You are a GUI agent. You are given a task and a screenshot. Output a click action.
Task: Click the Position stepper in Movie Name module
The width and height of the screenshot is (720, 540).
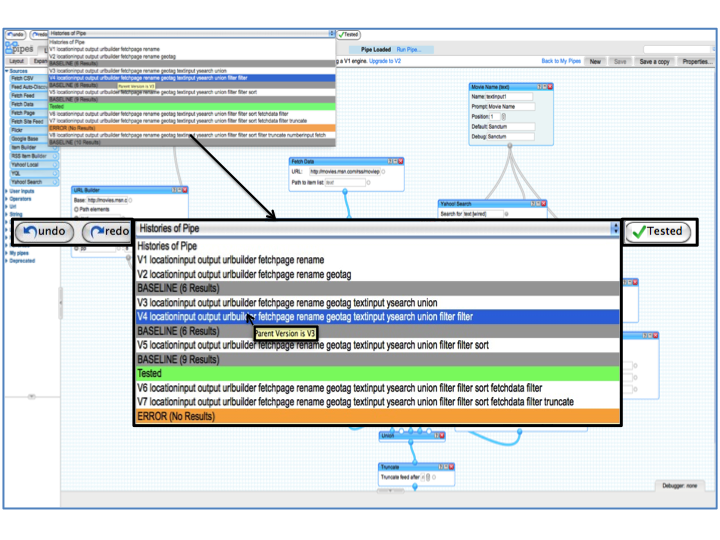(x=503, y=117)
